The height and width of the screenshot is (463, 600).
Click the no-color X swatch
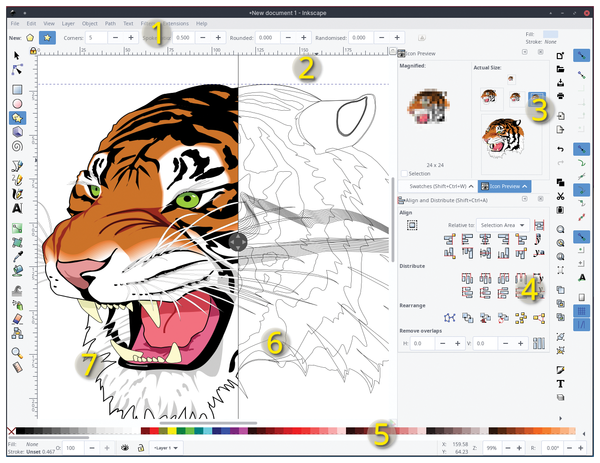(11, 431)
